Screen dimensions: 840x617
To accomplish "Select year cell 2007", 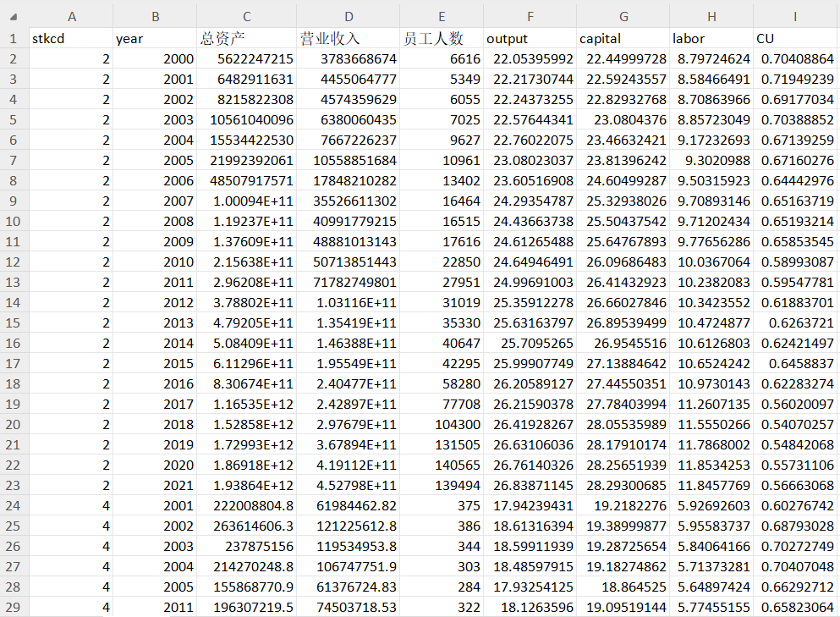I will 155,201.
